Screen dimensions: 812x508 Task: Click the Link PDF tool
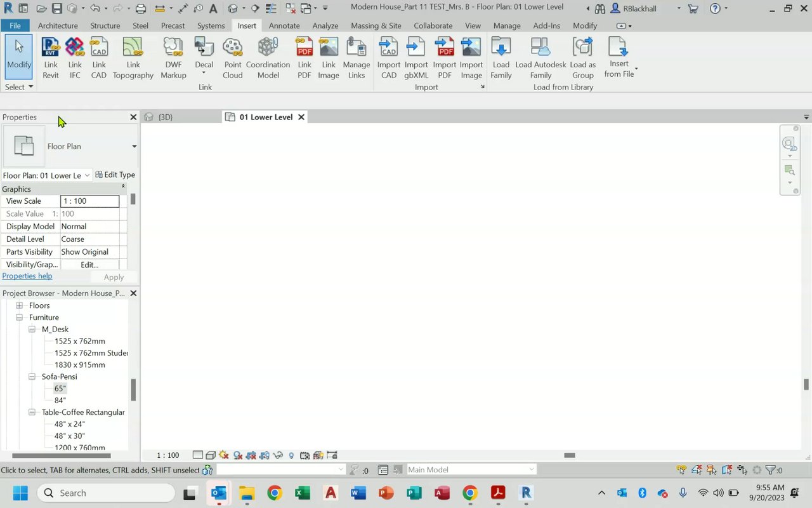[x=304, y=58]
